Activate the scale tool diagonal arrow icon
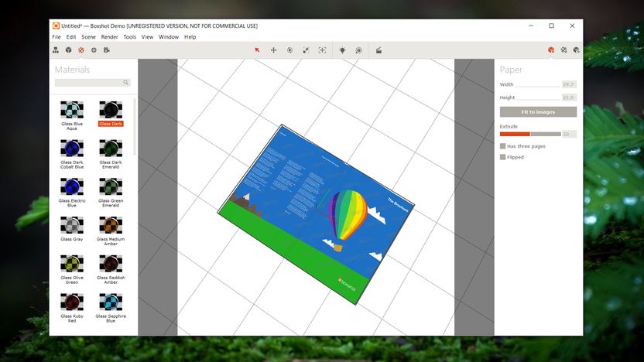Viewport: 644px width, 362px height. coord(306,50)
